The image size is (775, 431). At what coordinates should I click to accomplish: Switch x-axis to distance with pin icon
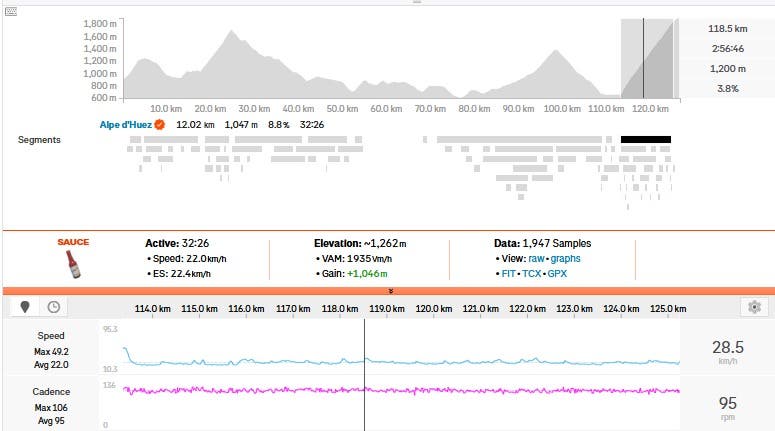[25, 307]
